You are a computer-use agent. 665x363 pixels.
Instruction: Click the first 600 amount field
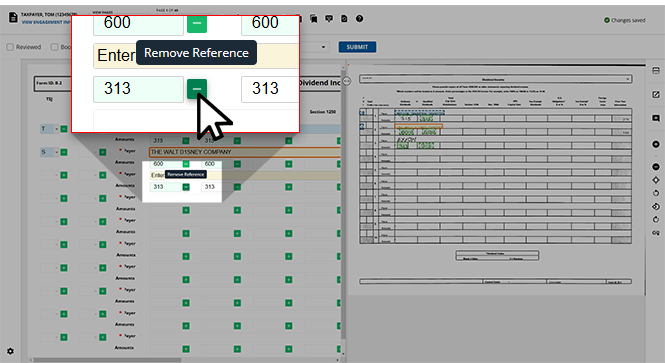[x=165, y=164]
